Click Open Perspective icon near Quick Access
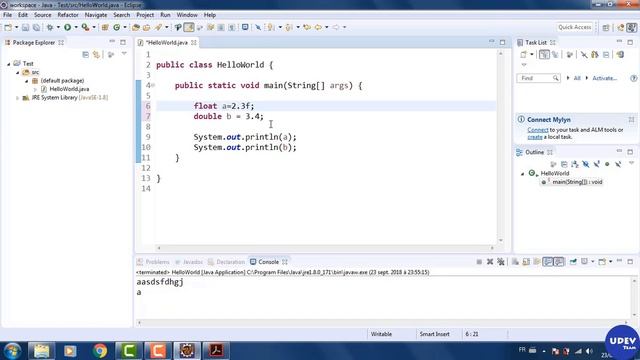The image size is (640, 360). pos(606,27)
